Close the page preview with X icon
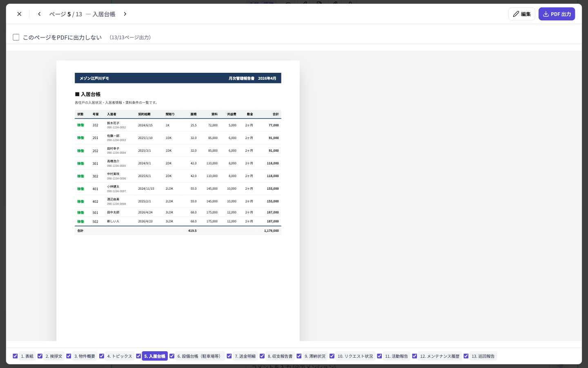Screen dimensions: 588x368 point(19,14)
